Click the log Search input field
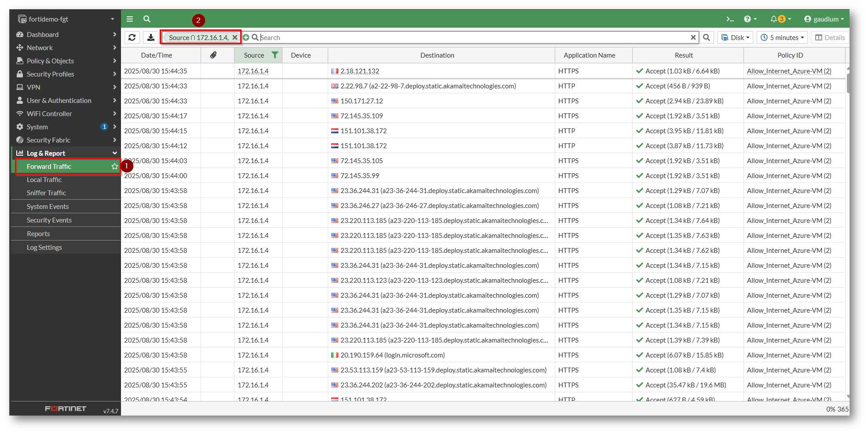 (x=473, y=38)
